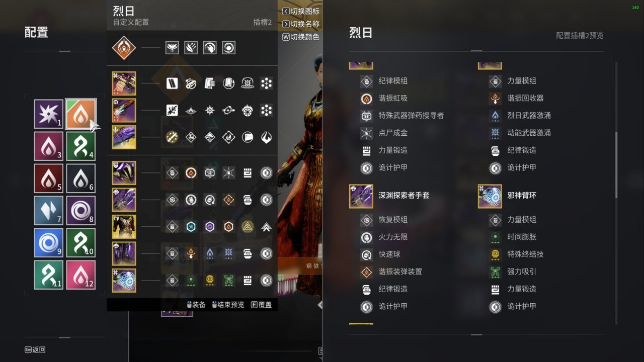
Task: Click 返回 to go back
Action: tap(35, 349)
